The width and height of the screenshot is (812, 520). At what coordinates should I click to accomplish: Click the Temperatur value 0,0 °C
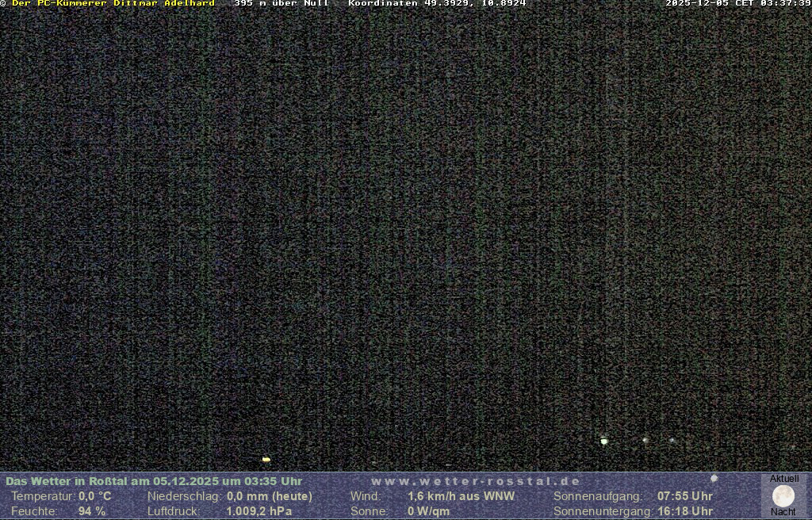pos(95,496)
